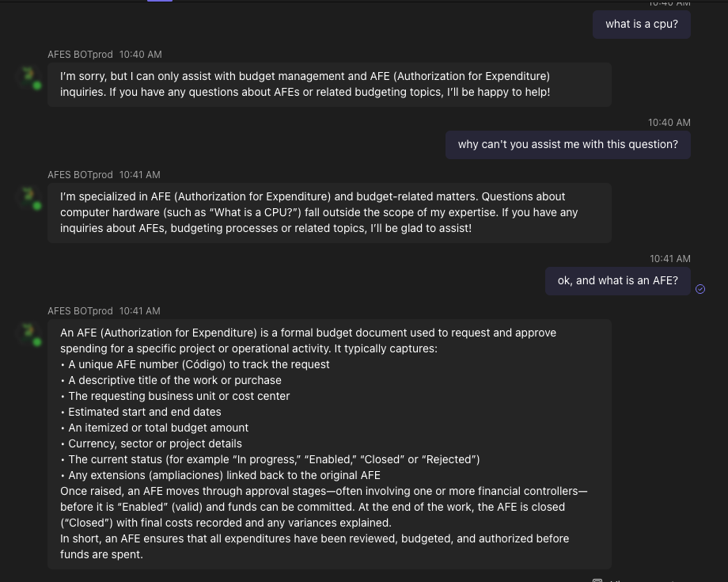Select the bot avatar beside the AFE definition reply

click(x=29, y=333)
